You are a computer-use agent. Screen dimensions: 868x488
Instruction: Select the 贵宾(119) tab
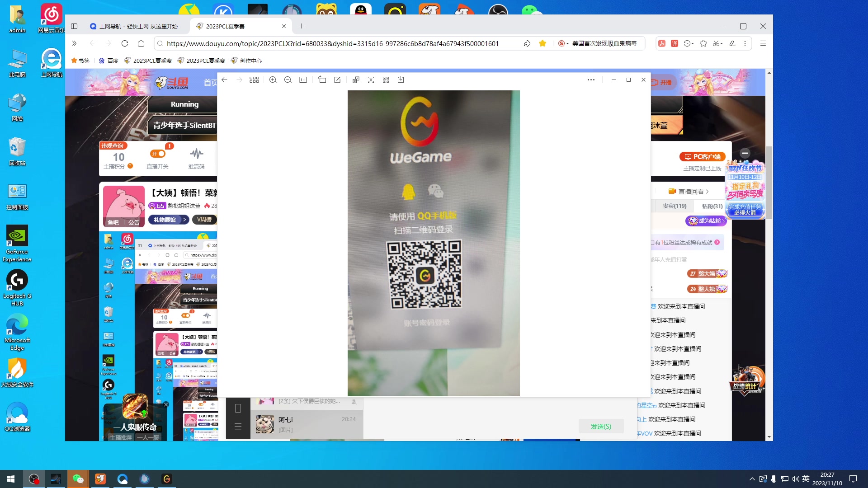[x=675, y=206]
